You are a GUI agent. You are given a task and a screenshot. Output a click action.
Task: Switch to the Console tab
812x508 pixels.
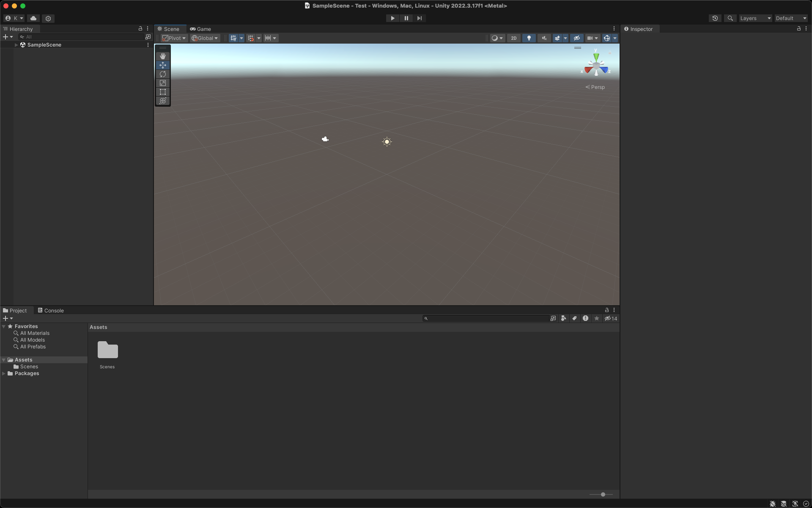[x=51, y=310]
